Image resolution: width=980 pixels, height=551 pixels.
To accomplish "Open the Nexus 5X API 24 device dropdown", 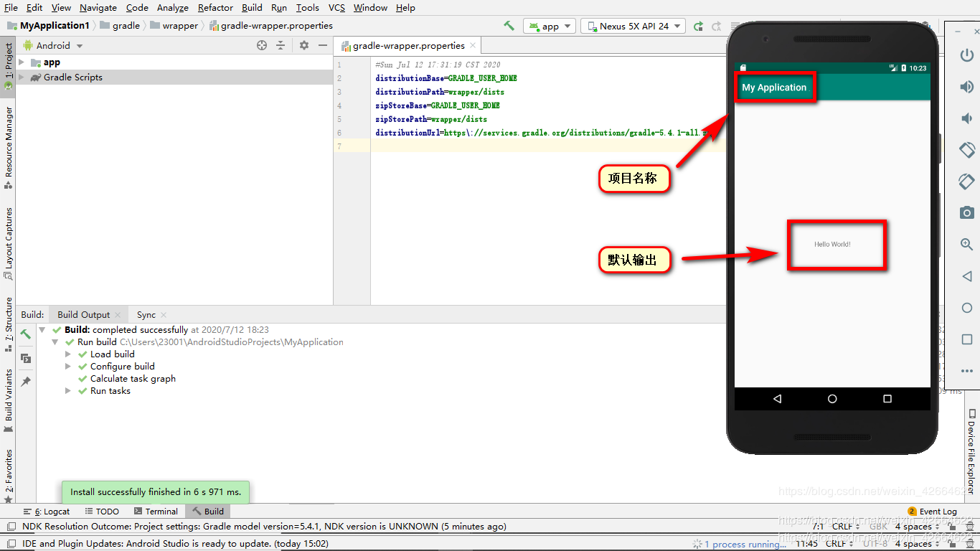I will coord(633,26).
